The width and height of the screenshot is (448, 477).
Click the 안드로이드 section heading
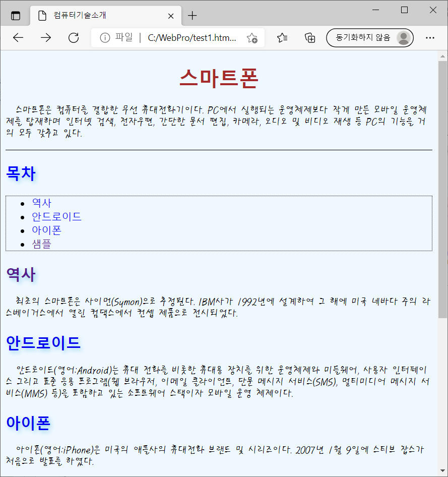[x=43, y=343]
